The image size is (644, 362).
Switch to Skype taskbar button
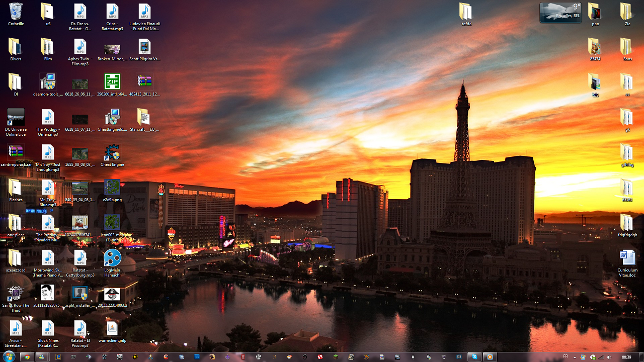474,357
